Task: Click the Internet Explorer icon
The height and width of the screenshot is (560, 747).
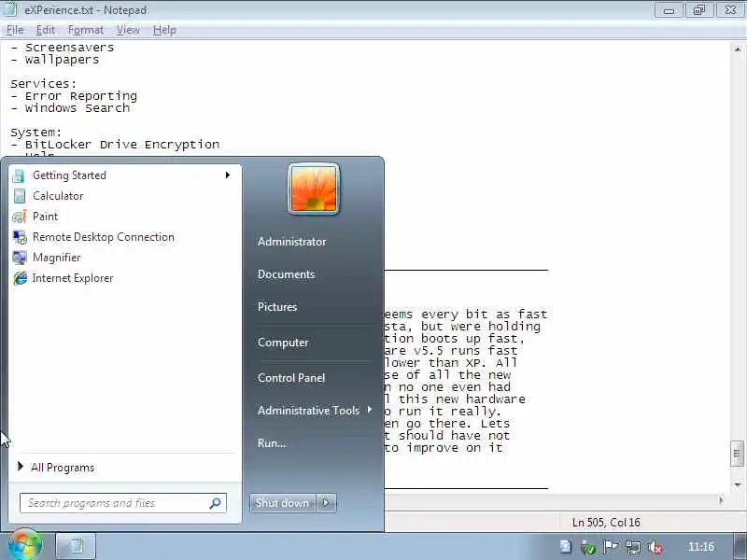Action: pos(20,278)
